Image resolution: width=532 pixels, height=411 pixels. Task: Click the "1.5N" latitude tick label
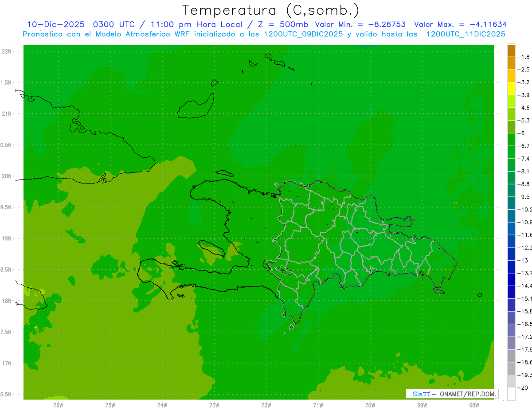pos(6,82)
